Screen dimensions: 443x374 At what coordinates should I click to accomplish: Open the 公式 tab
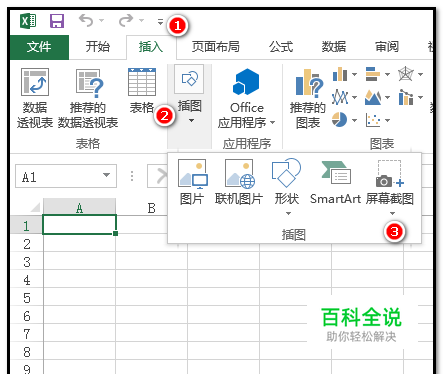pos(281,47)
